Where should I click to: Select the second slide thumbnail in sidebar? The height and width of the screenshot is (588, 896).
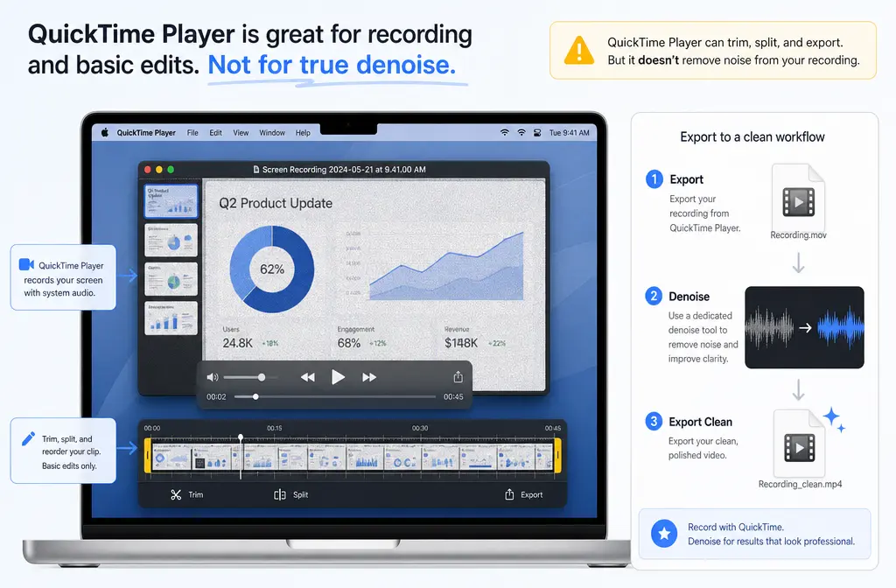pos(171,240)
